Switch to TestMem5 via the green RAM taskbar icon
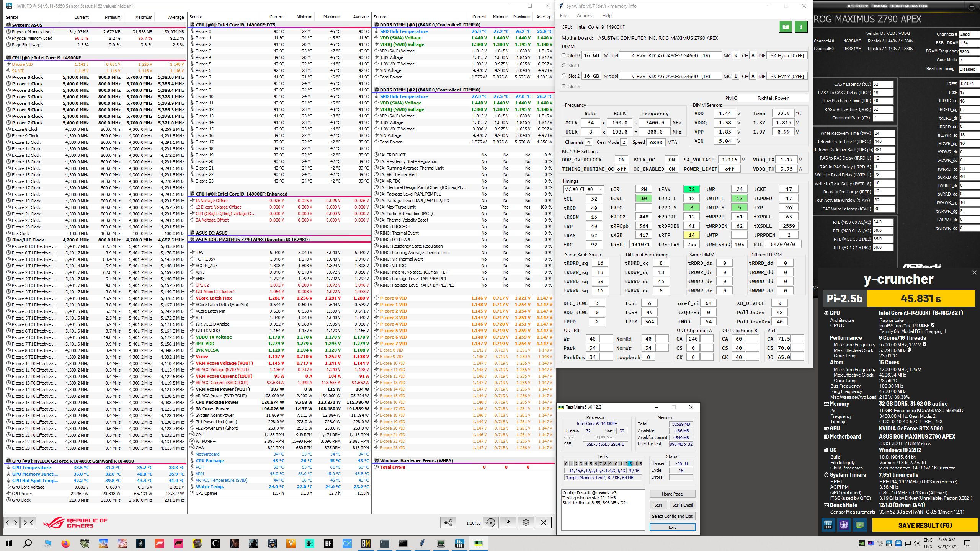The image size is (980, 551). pos(479,543)
